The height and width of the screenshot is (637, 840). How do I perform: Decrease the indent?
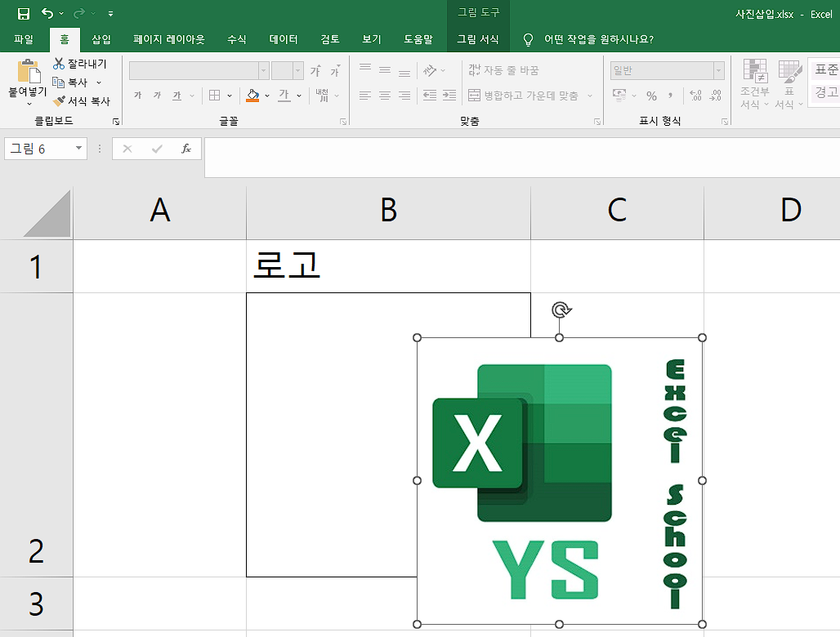(x=430, y=96)
